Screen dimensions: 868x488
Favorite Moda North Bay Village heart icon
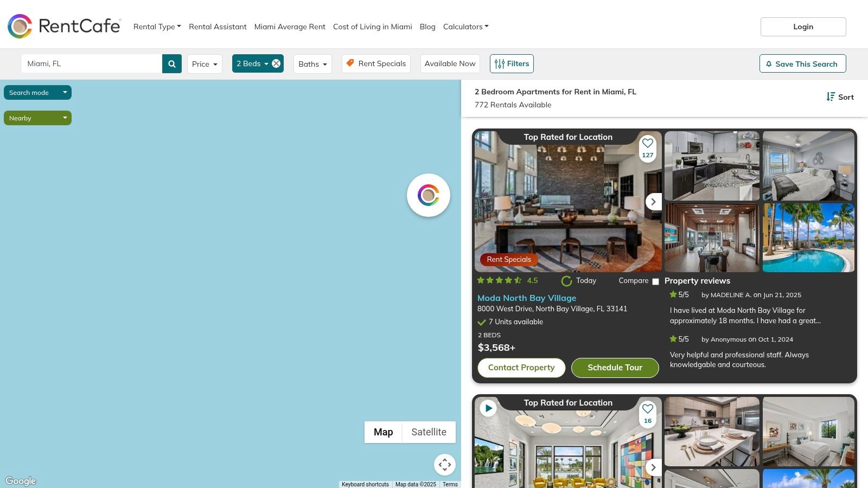(648, 143)
